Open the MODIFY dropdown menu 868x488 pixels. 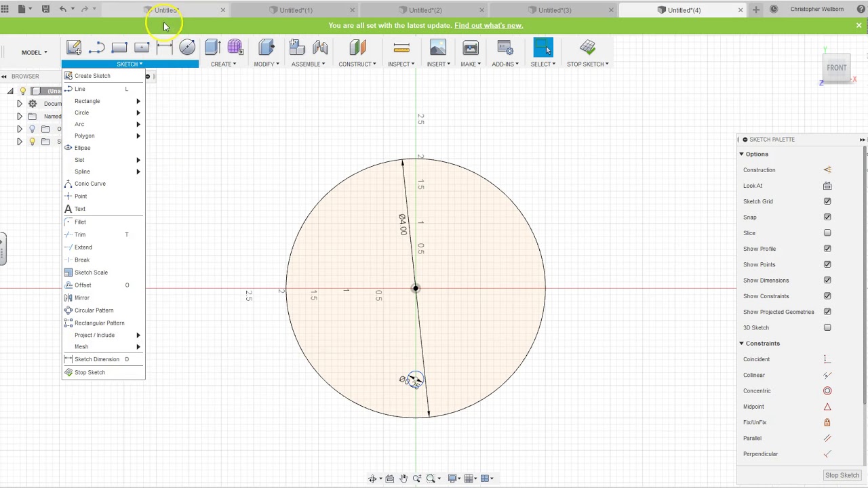(266, 64)
